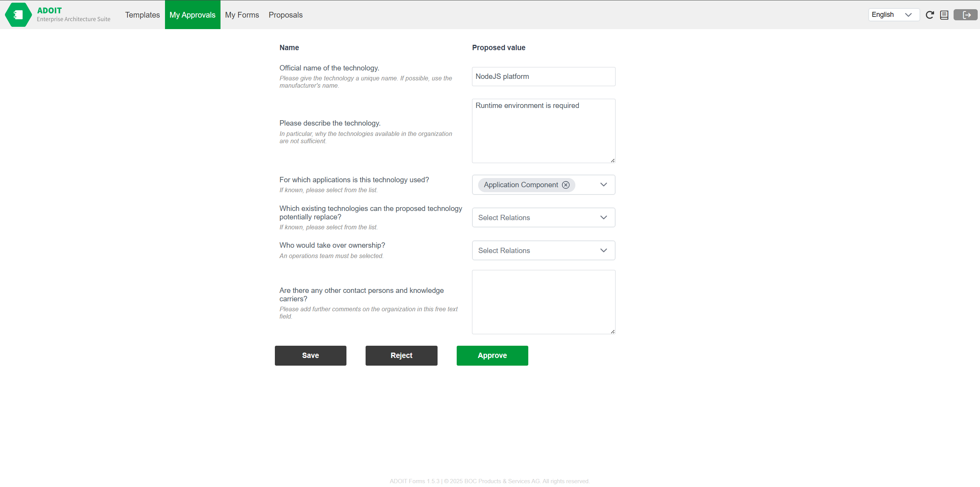980x487 pixels.
Task: Click the empty contact persons text area
Action: click(x=543, y=302)
